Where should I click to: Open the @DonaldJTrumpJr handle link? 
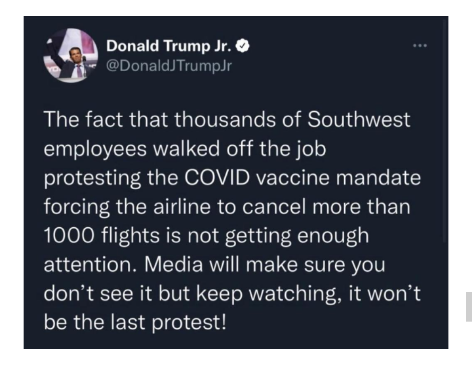click(169, 66)
